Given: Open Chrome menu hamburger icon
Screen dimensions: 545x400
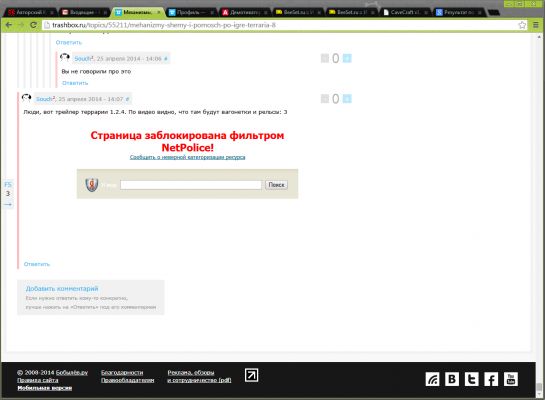Looking at the screenshot, I should pyautogui.click(x=536, y=25).
